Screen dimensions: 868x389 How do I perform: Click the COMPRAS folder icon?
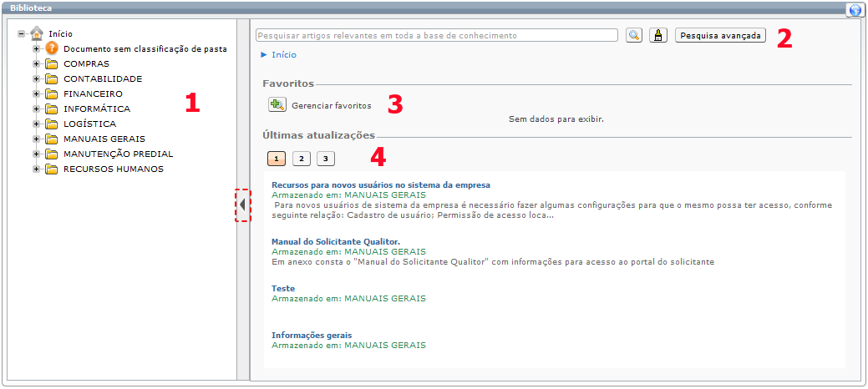52,63
